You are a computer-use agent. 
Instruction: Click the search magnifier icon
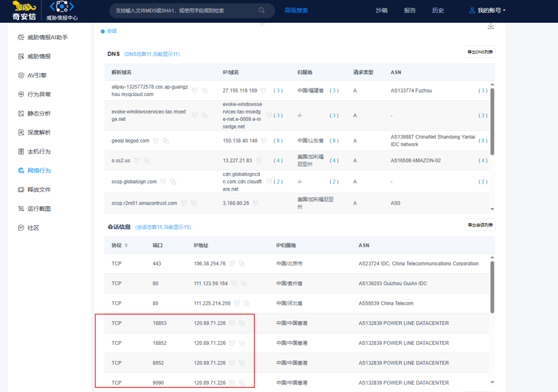(261, 10)
